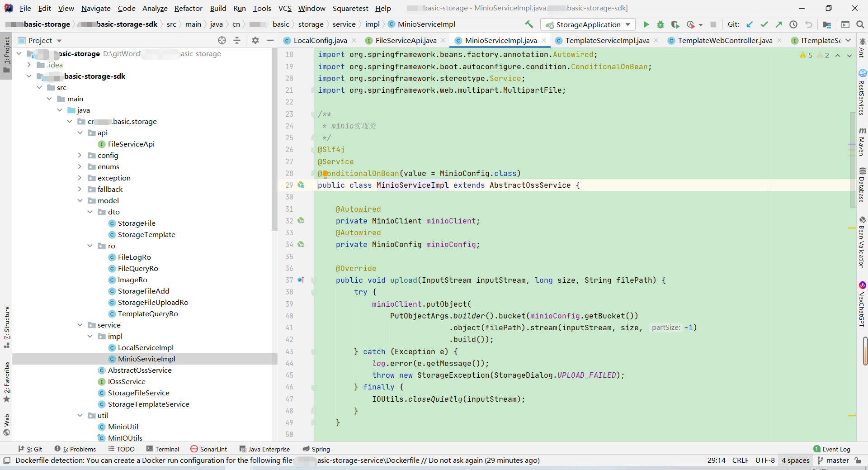Hide the Project tool window
868x470 pixels.
click(270, 40)
